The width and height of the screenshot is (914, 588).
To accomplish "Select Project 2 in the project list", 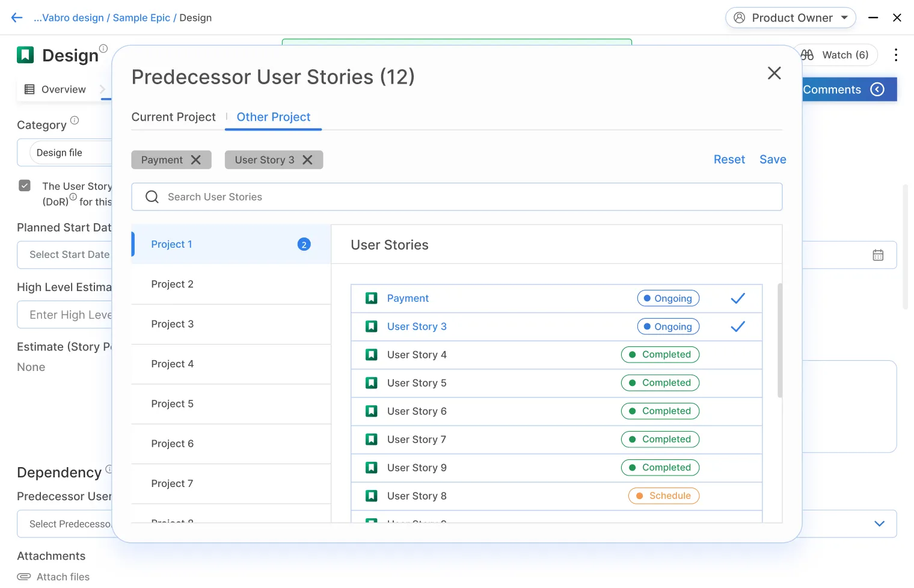I will click(172, 284).
